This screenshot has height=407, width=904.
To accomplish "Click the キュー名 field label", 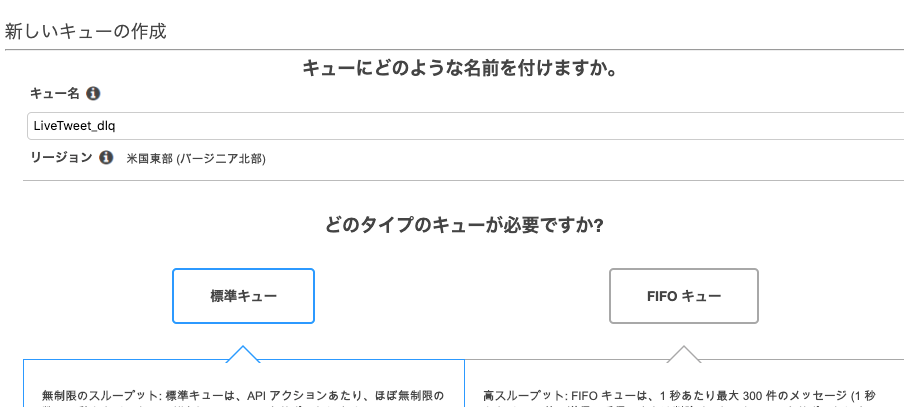I will (55, 93).
